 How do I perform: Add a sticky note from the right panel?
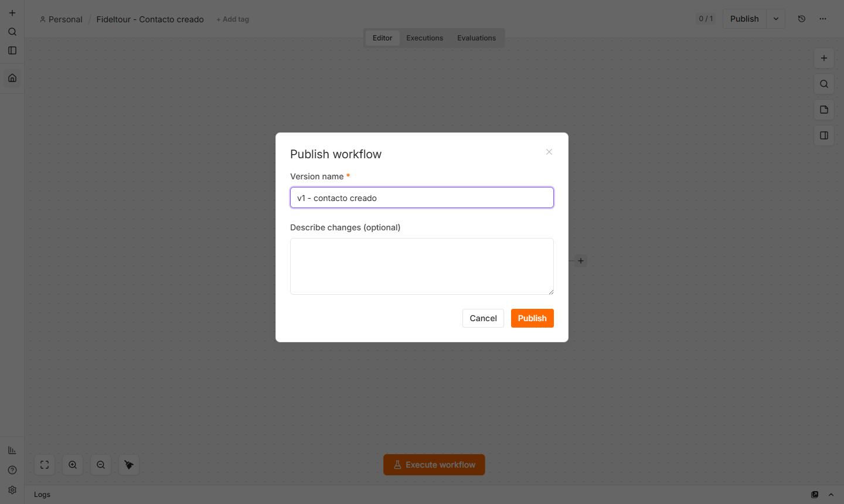pos(824,110)
